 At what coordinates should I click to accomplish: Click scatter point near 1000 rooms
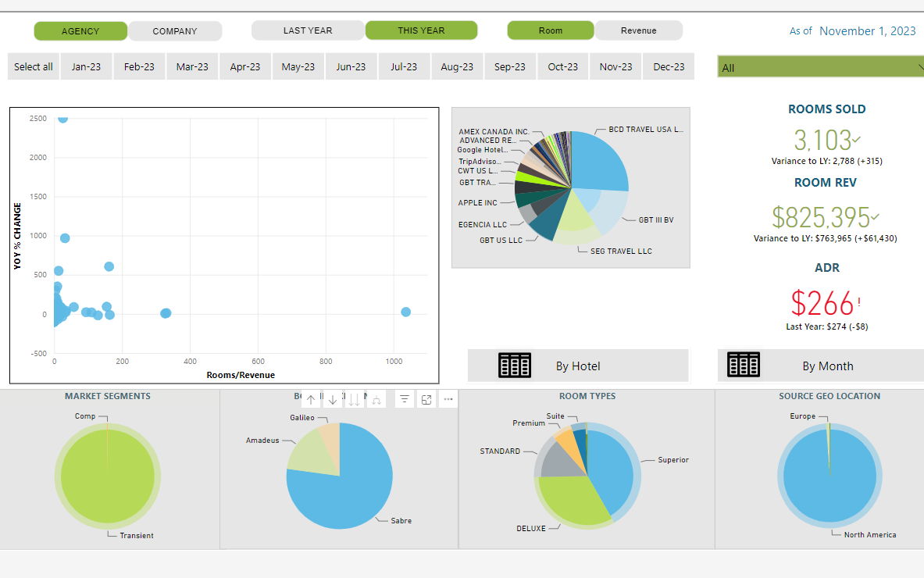405,312
